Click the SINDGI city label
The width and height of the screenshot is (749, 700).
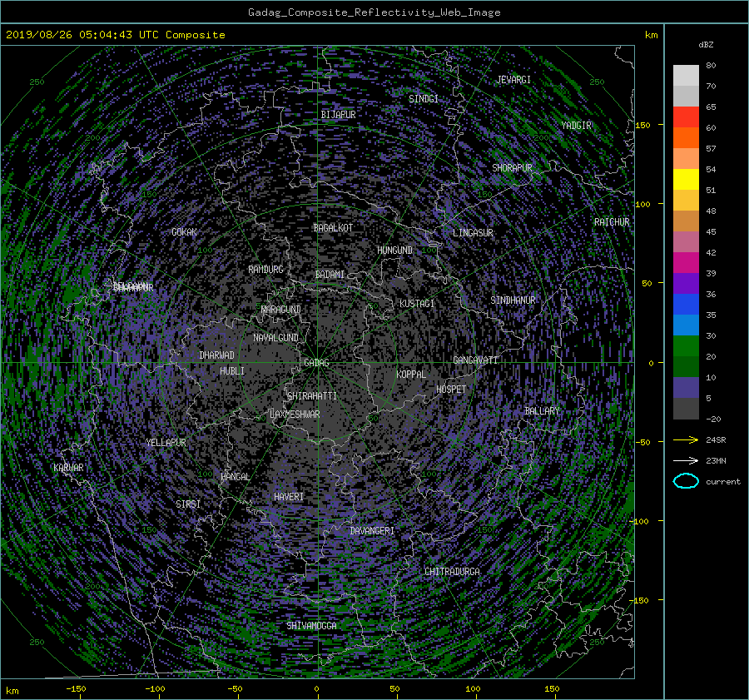click(424, 99)
